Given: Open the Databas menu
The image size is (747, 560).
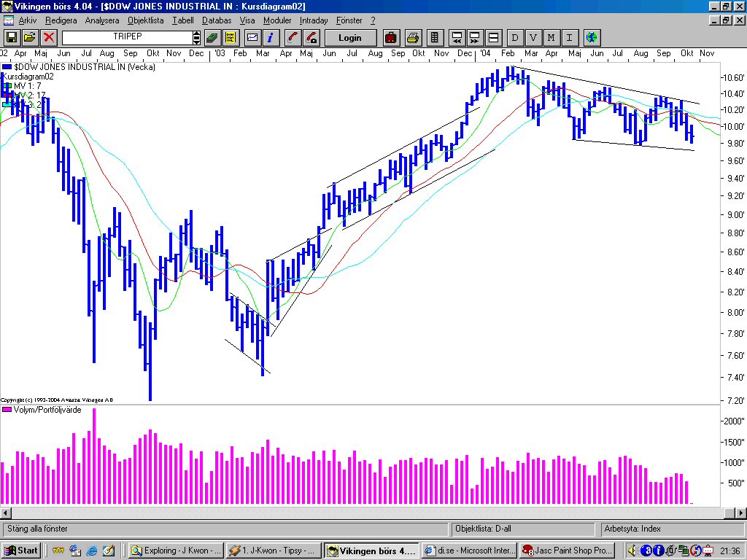Looking at the screenshot, I should click(x=217, y=20).
